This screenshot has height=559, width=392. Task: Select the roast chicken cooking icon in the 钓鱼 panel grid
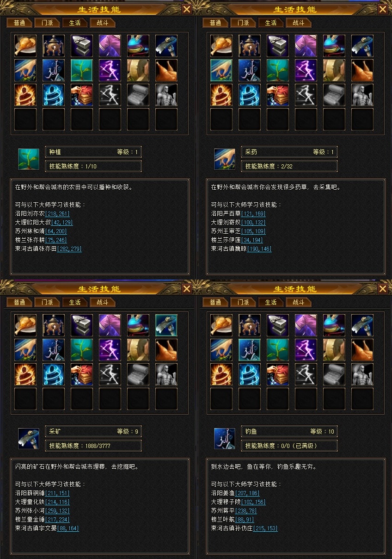[362, 350]
